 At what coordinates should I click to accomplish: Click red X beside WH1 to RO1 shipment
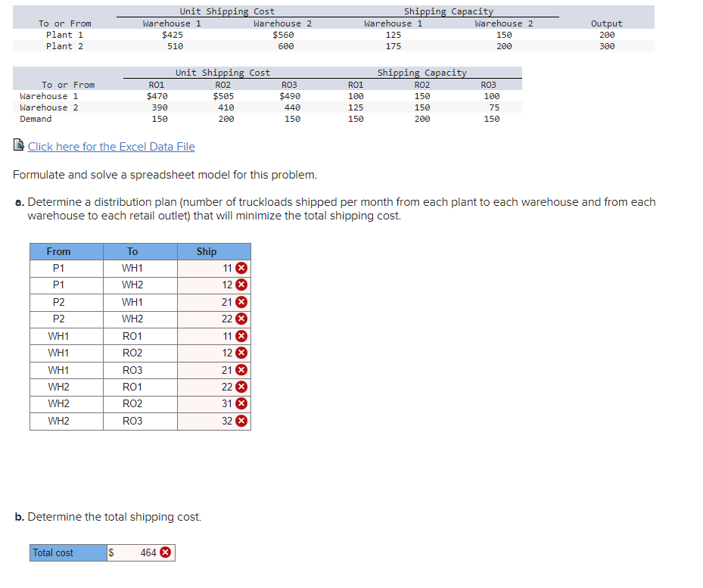pyautogui.click(x=241, y=335)
